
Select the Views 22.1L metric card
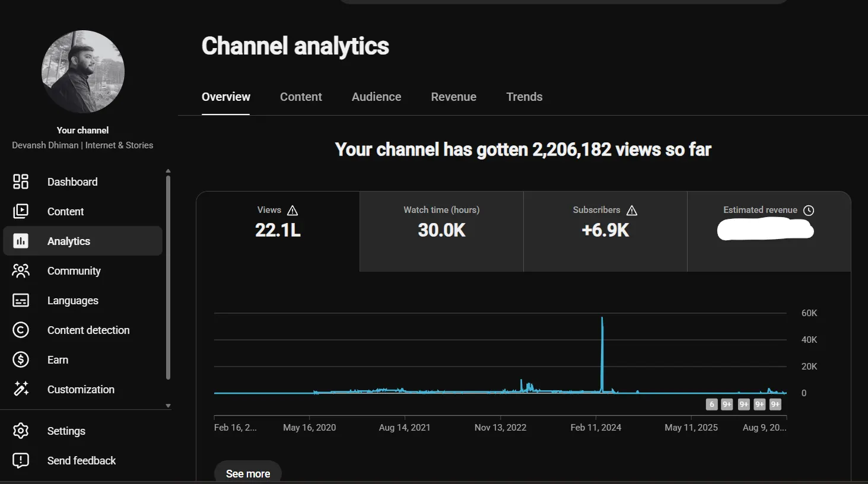pyautogui.click(x=278, y=231)
